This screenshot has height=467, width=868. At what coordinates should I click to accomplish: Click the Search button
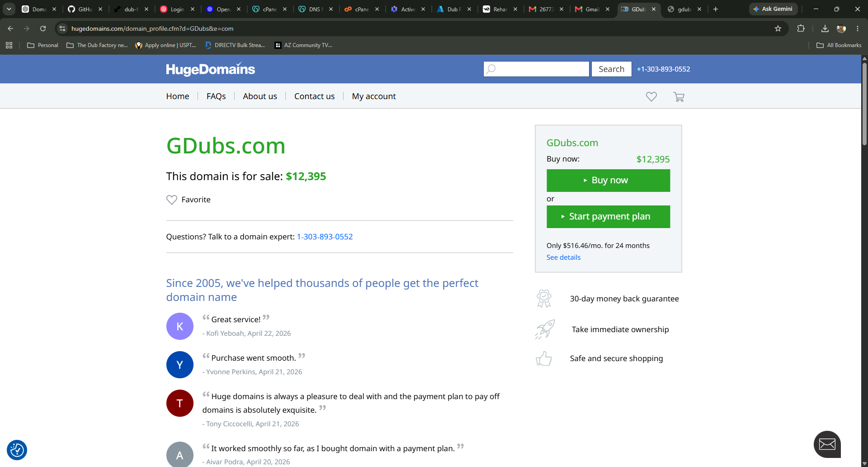tap(611, 69)
